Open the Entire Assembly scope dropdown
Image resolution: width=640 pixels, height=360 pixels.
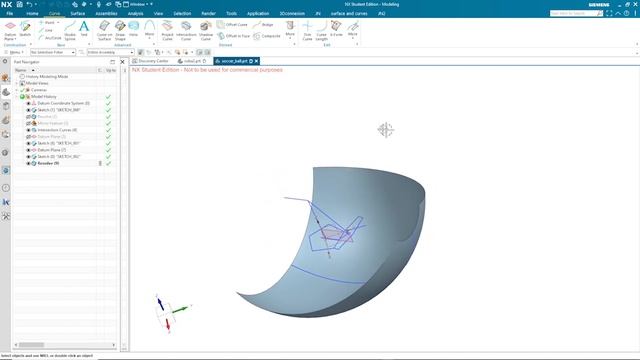110,52
